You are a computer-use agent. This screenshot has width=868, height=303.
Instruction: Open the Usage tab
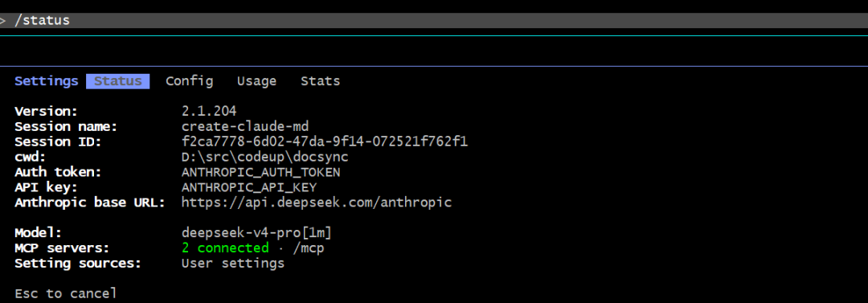point(257,81)
